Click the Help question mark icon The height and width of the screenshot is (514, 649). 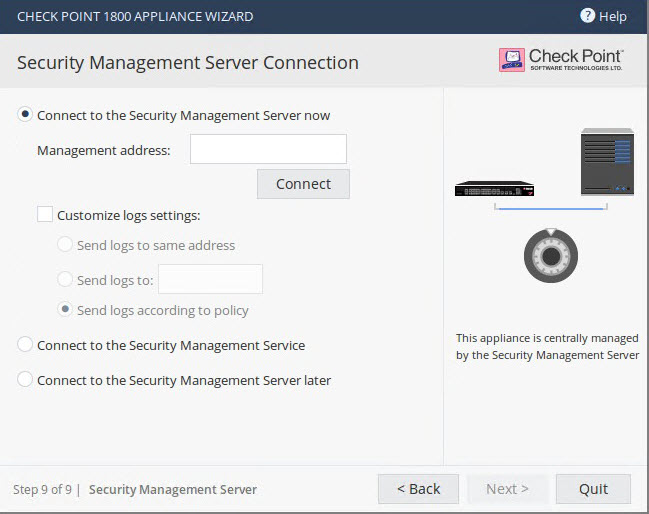pos(587,16)
